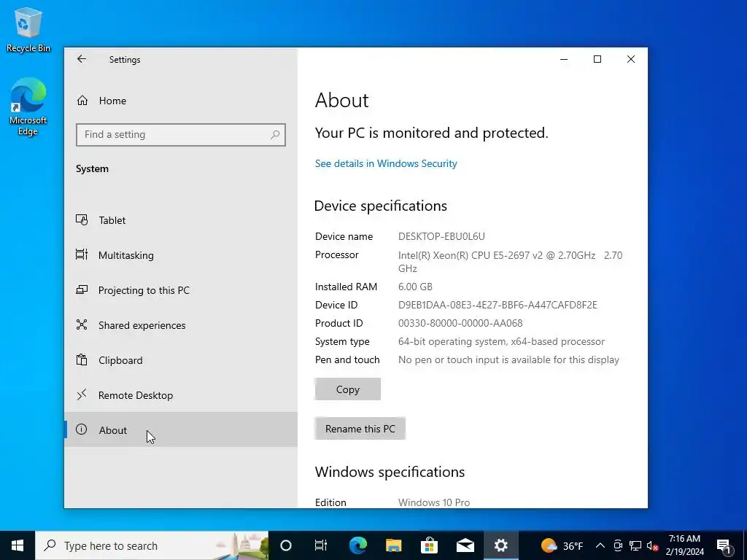Go back using the Settings back arrow
This screenshot has width=747, height=560.
(82, 59)
